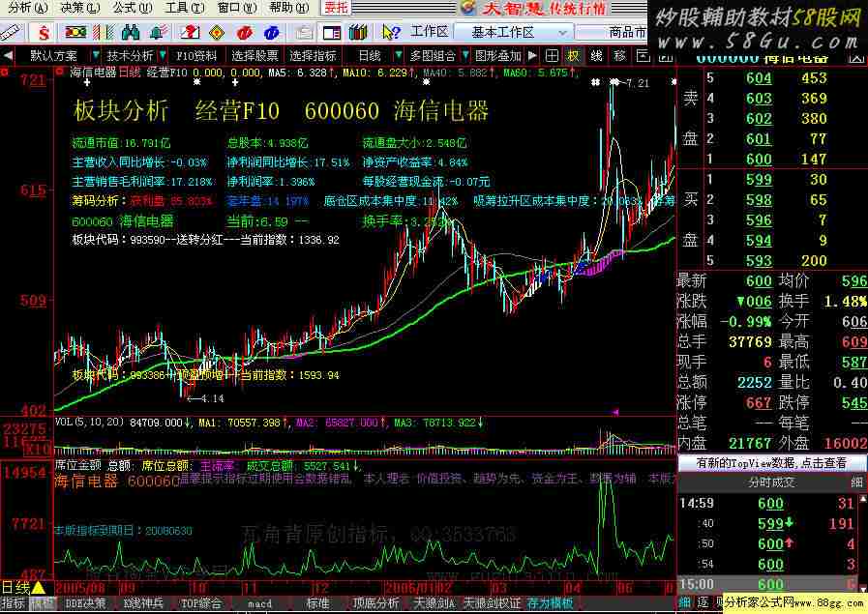This screenshot has height=614, width=868.
Task: Select the 标准 indicator tab
Action: [x=318, y=603]
